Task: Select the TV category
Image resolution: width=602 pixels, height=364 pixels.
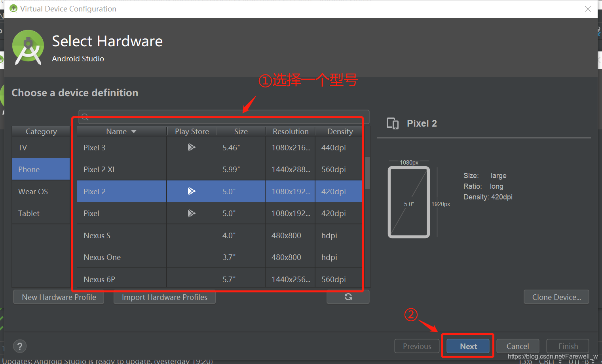Action: pyautogui.click(x=41, y=148)
